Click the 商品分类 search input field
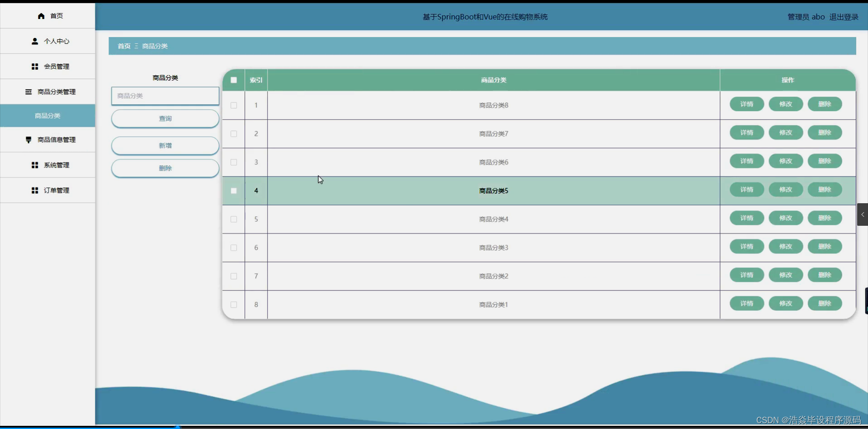Screen dimensions: 868x429 tap(165, 96)
